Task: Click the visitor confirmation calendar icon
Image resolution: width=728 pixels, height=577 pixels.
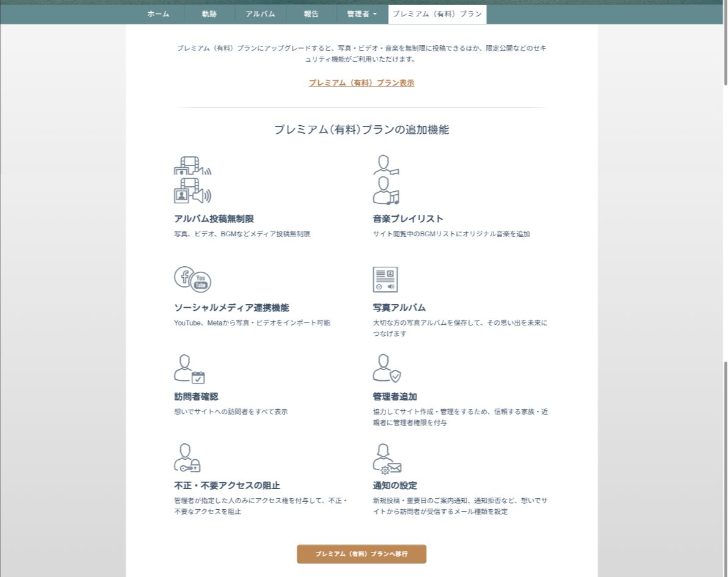Action: 189,368
